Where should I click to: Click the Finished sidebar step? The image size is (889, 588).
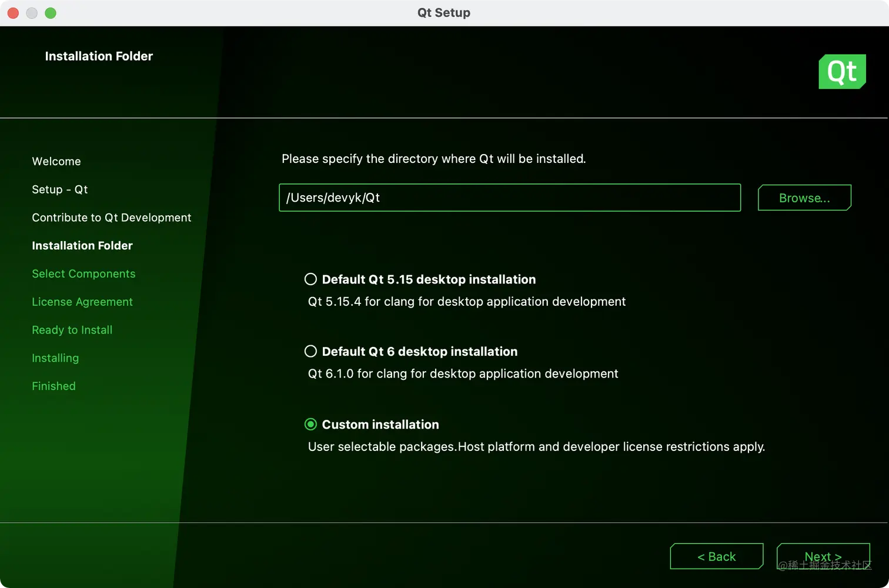pyautogui.click(x=54, y=386)
